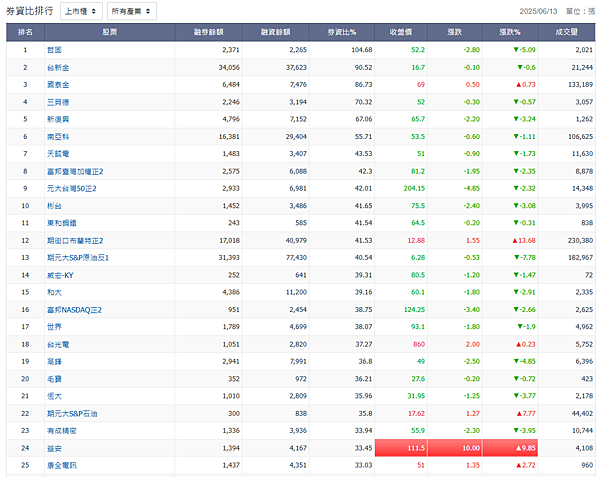The width and height of the screenshot is (600, 477).
Task: Open the rank 1 stock link
Action: 54,50
